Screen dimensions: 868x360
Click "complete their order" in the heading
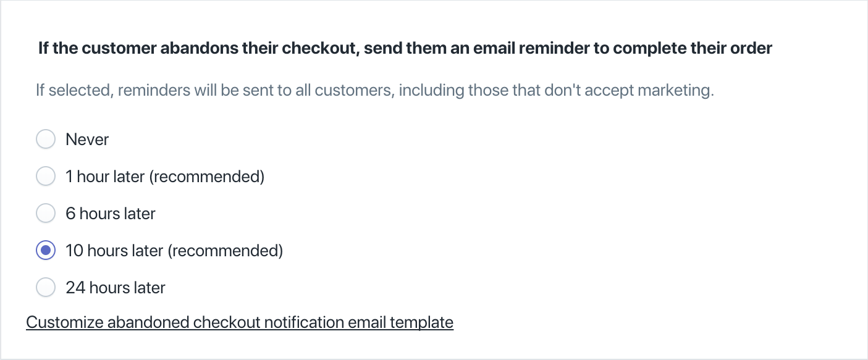692,48
